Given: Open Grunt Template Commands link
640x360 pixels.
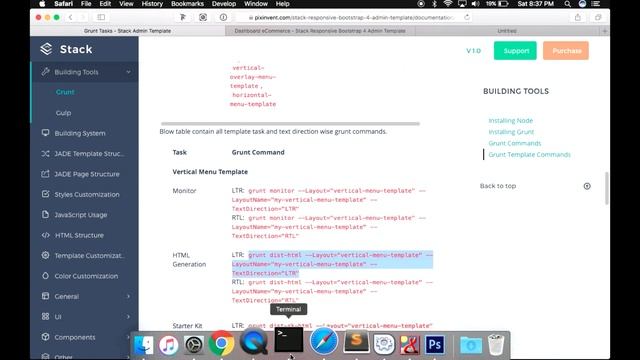Looking at the screenshot, I should [529, 155].
